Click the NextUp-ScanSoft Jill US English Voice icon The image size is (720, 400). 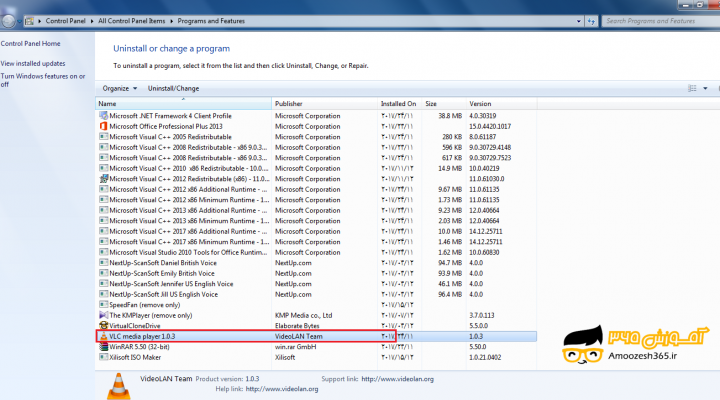pos(103,294)
